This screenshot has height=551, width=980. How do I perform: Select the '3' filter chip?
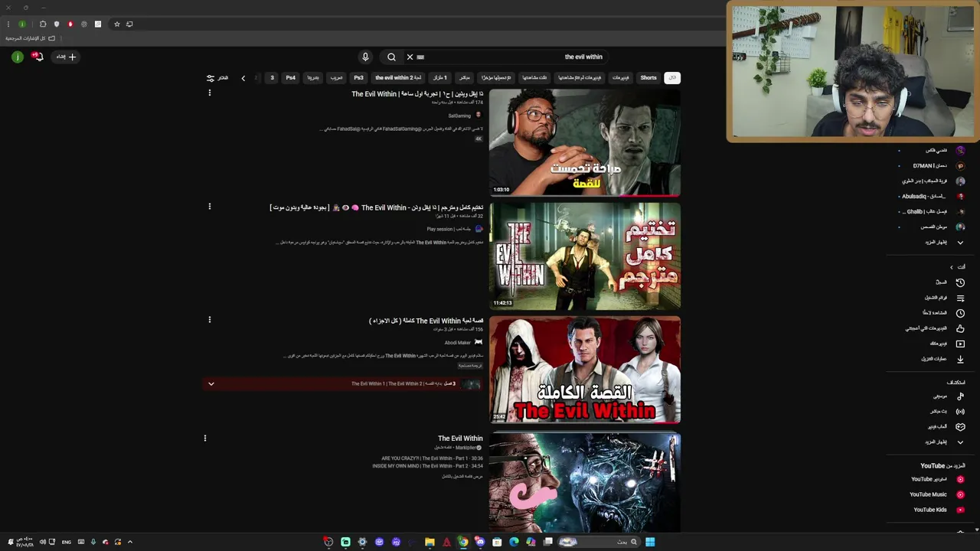(272, 78)
